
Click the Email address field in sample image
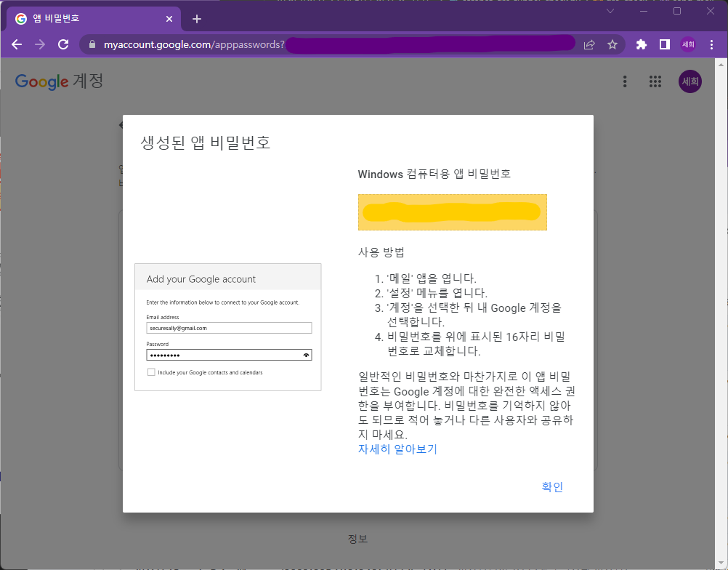229,328
